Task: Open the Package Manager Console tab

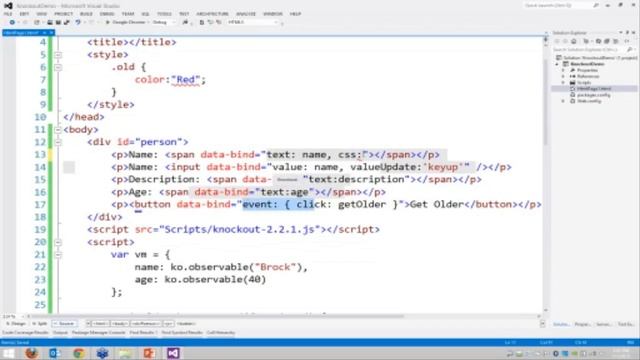Action: coord(98,333)
